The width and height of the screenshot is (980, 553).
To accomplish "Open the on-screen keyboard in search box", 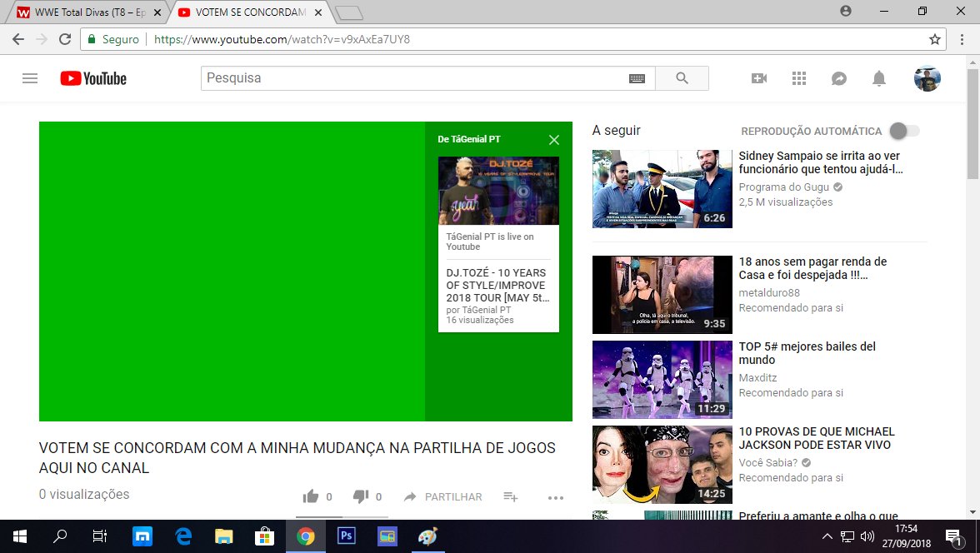I will [637, 78].
